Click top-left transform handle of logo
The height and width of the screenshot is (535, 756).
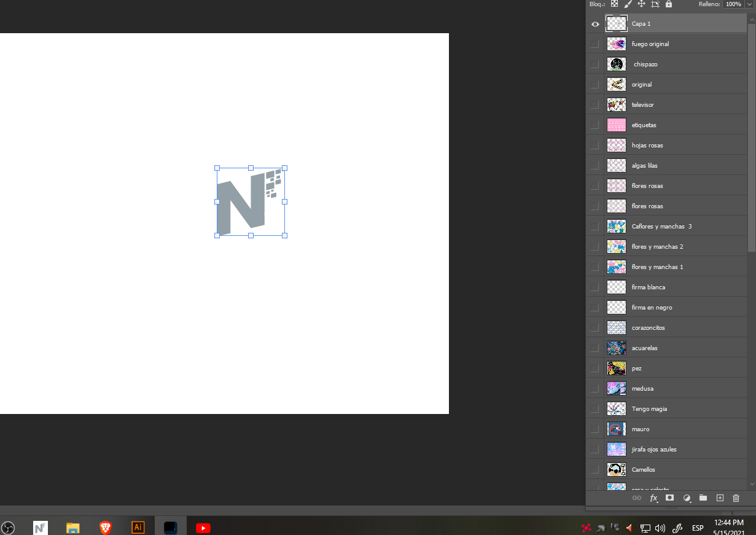(217, 168)
